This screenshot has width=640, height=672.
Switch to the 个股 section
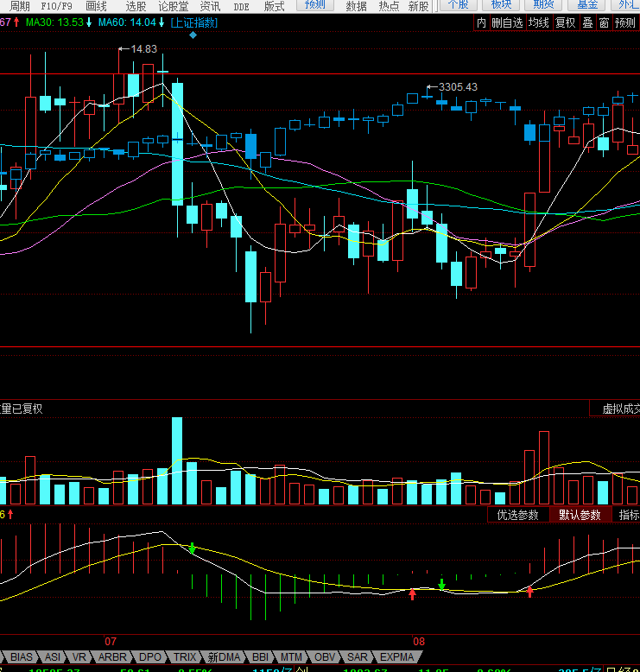click(x=459, y=5)
